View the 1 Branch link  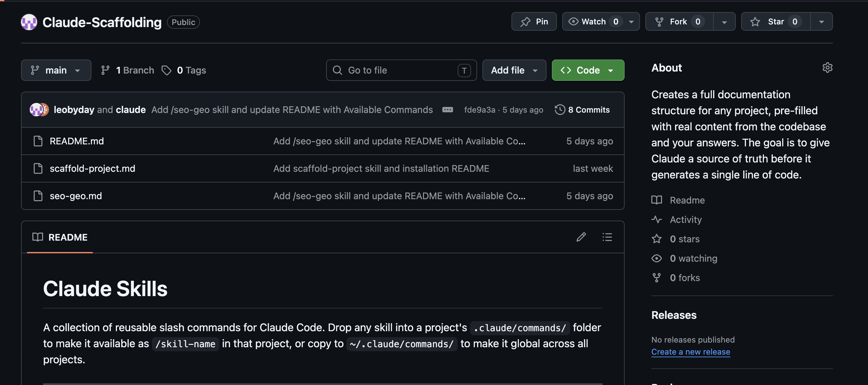(128, 70)
